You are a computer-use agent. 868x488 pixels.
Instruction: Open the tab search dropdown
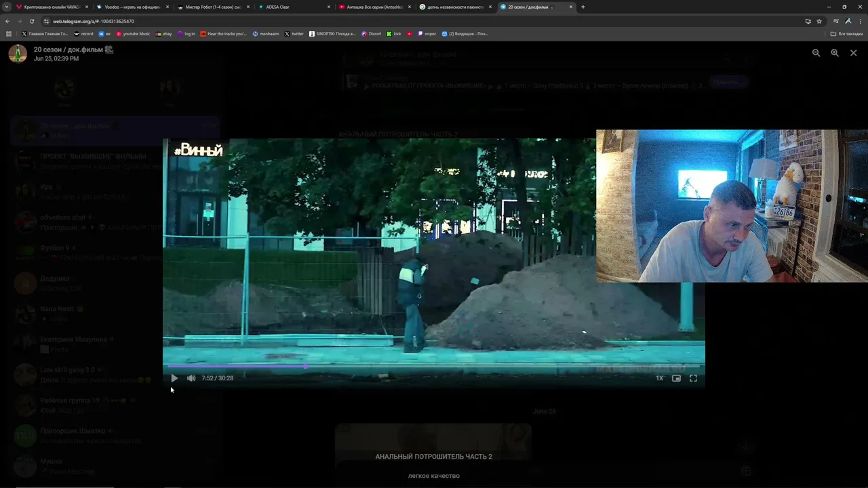[x=6, y=7]
